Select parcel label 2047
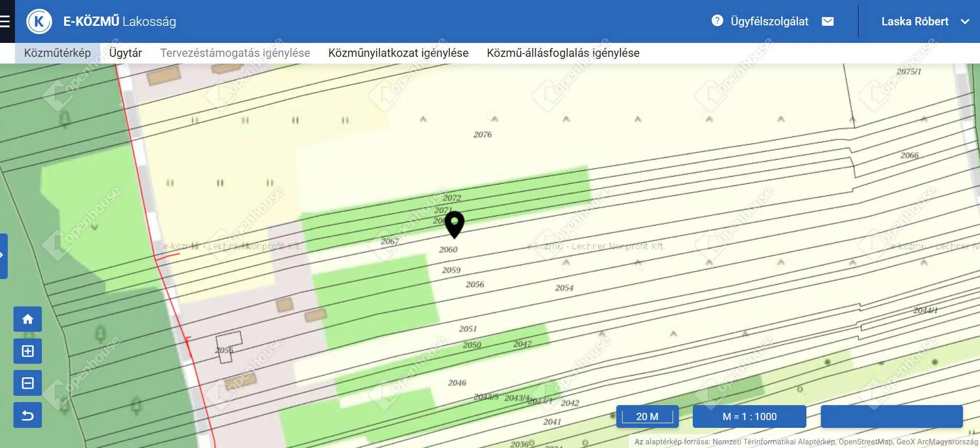 (522, 344)
